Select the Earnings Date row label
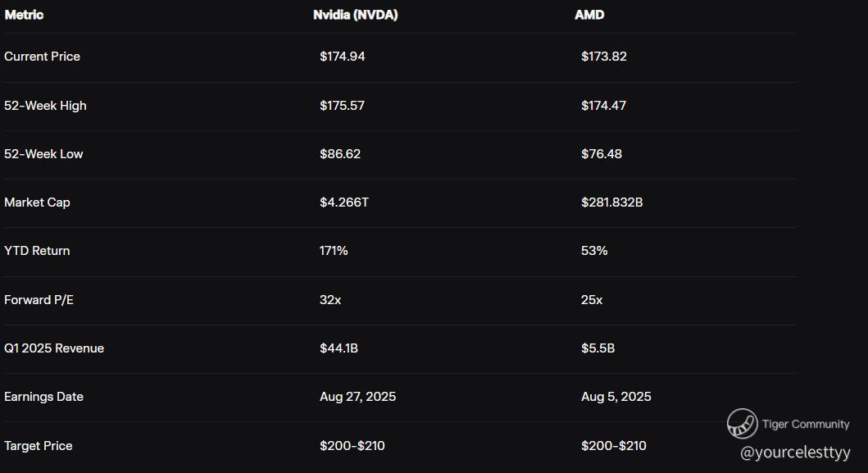The width and height of the screenshot is (868, 473). [x=43, y=397]
